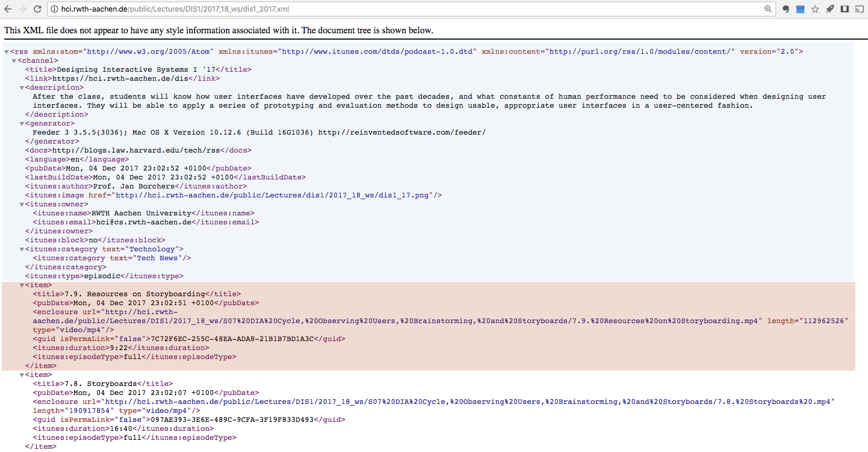Click the Tech News category line
Screen dimensions: 868x452
[111, 258]
